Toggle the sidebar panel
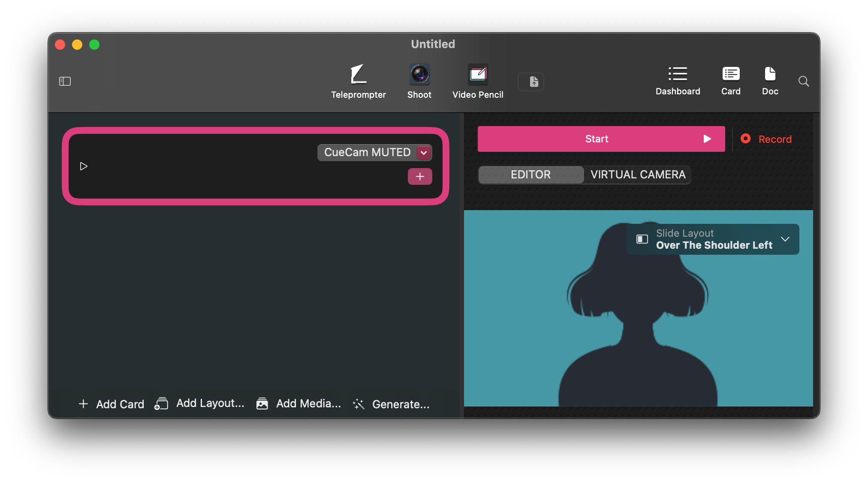 point(65,81)
